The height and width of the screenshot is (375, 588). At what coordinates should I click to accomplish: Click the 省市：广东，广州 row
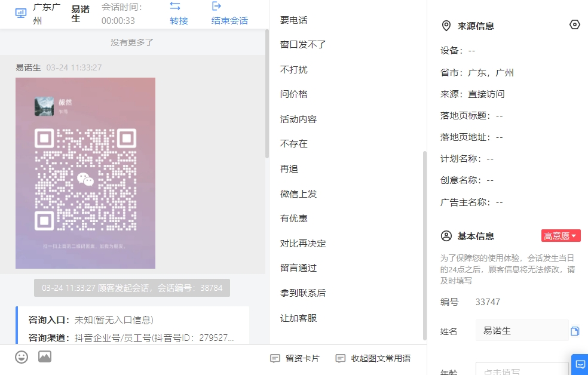tap(477, 73)
